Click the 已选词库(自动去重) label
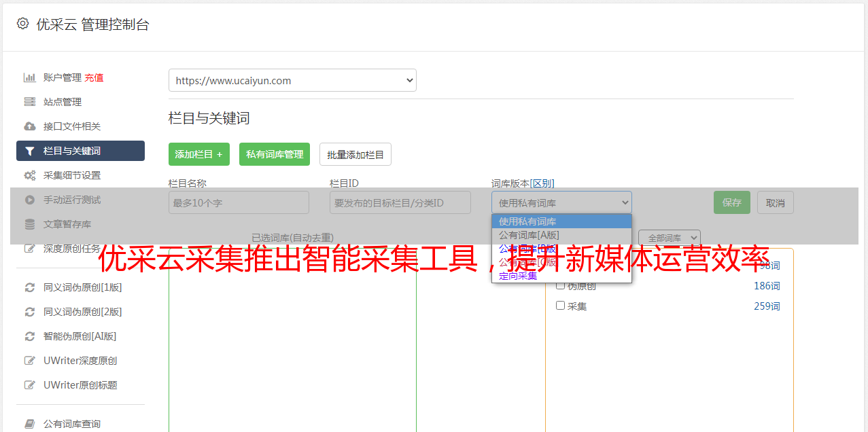Viewport: 868px width, 432px height. pos(292,238)
